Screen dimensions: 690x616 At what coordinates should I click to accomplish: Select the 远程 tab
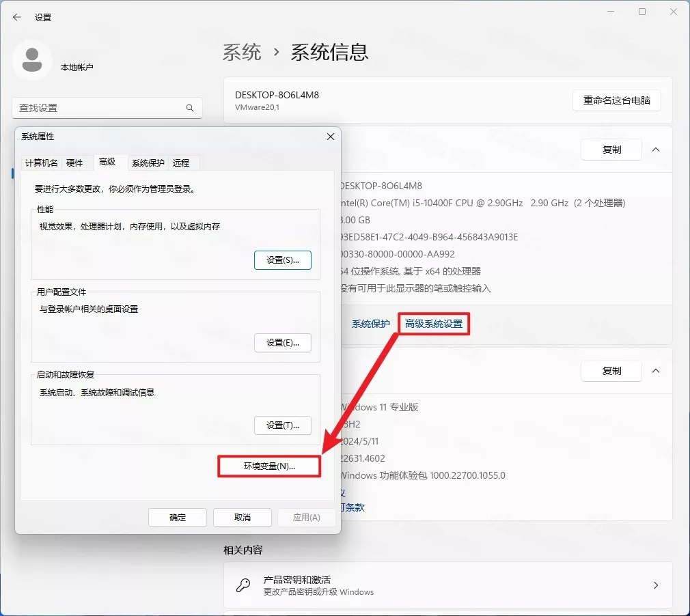click(181, 163)
